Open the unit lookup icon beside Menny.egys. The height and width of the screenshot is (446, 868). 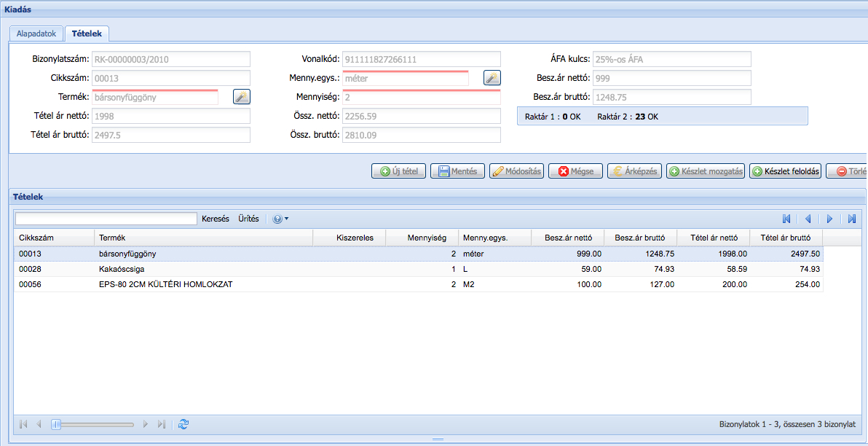click(x=492, y=78)
